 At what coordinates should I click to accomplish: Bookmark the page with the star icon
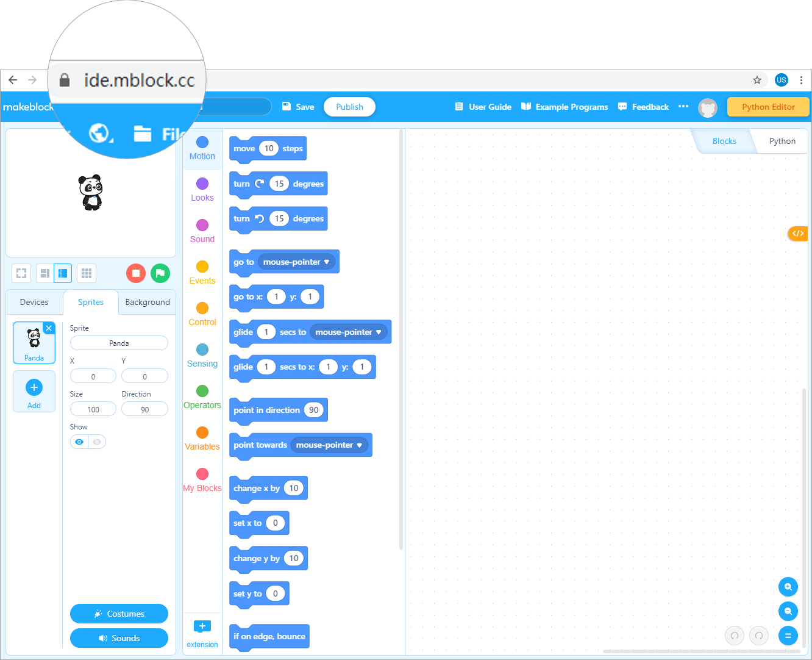coord(757,80)
